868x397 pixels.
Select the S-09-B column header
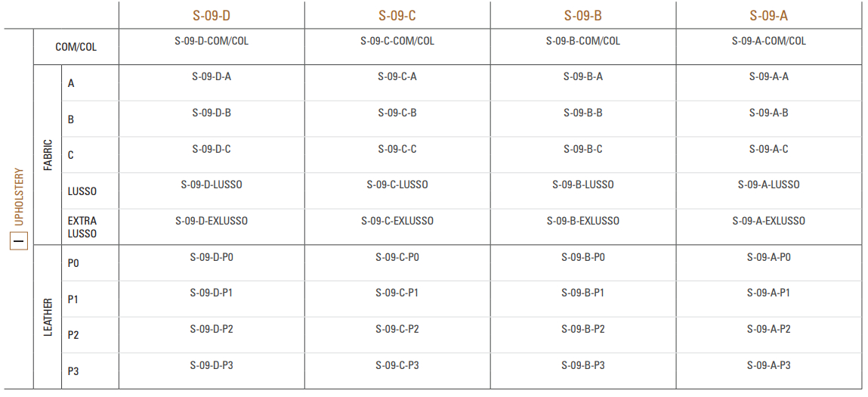coord(583,16)
